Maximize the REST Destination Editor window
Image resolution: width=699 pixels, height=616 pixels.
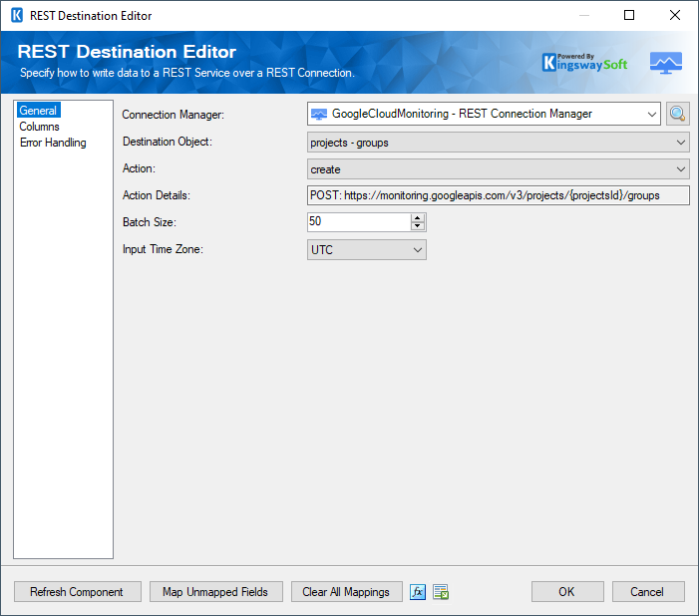point(629,15)
